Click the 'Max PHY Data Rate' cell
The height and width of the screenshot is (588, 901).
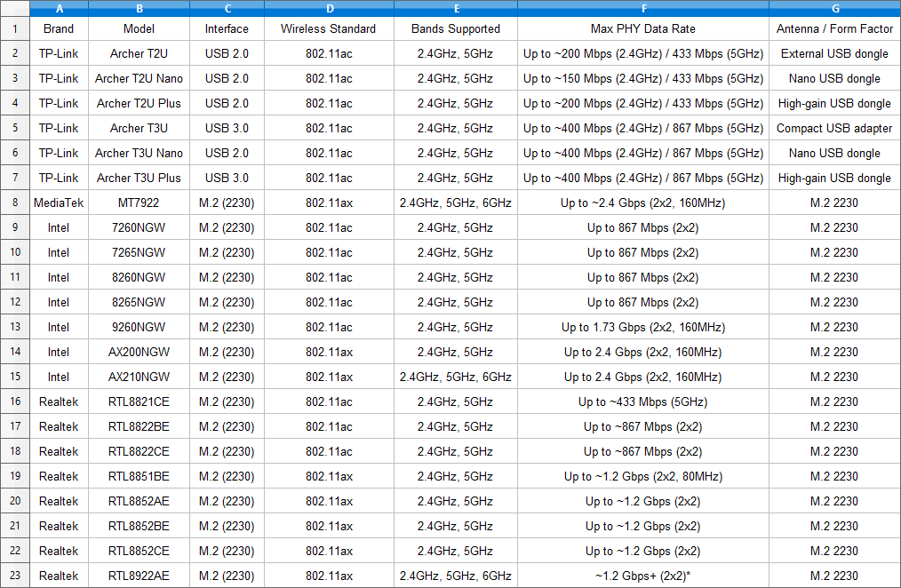(x=643, y=28)
